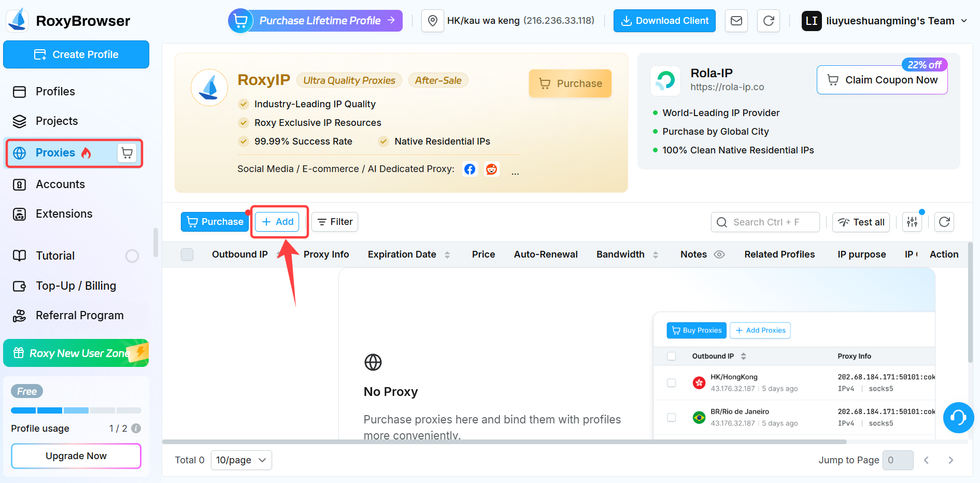Click the Profile usage info icon

[136, 429]
